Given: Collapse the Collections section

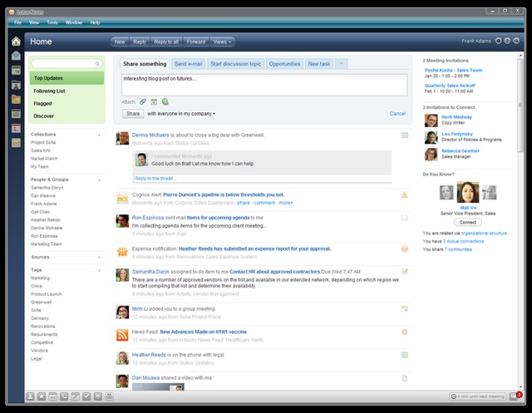Looking at the screenshot, I should [x=99, y=134].
